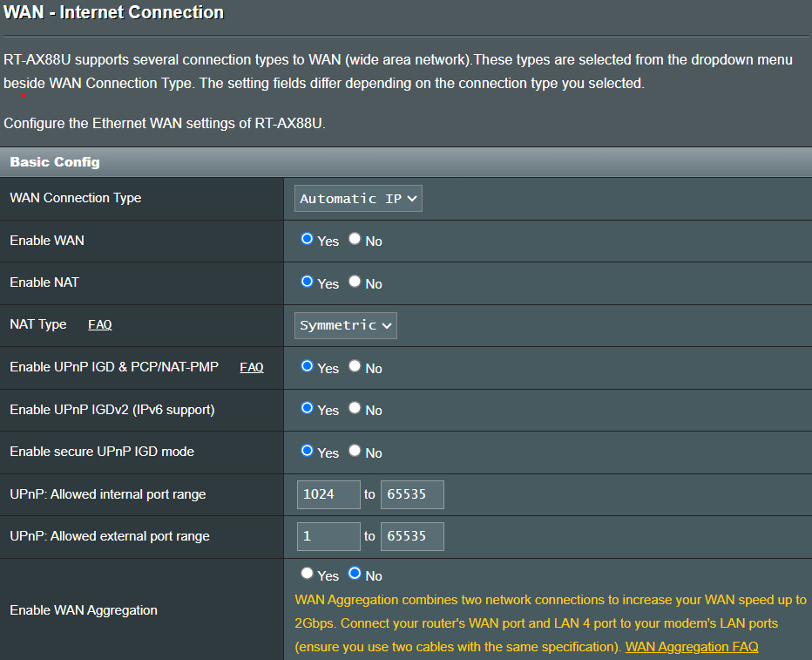Open the WAN Connection Type dropdown

pyautogui.click(x=358, y=199)
